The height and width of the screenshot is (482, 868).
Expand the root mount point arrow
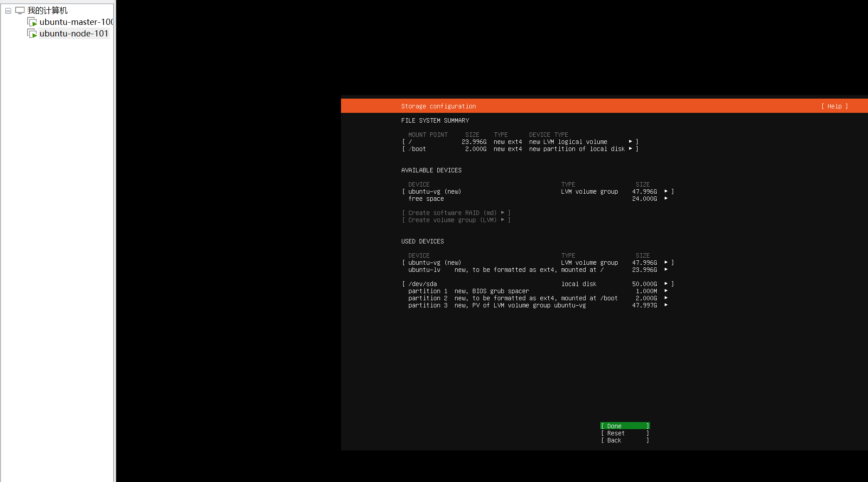click(x=630, y=142)
